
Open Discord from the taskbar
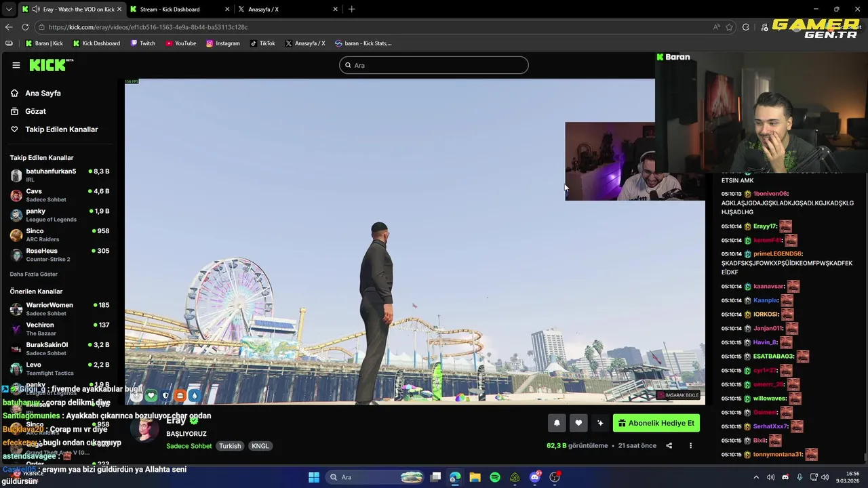535,477
